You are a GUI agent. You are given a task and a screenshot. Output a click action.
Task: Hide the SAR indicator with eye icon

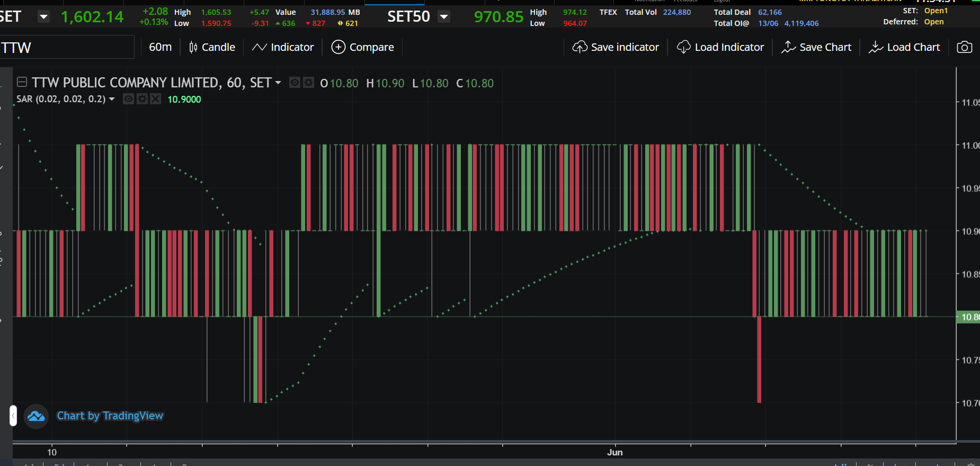pos(128,99)
